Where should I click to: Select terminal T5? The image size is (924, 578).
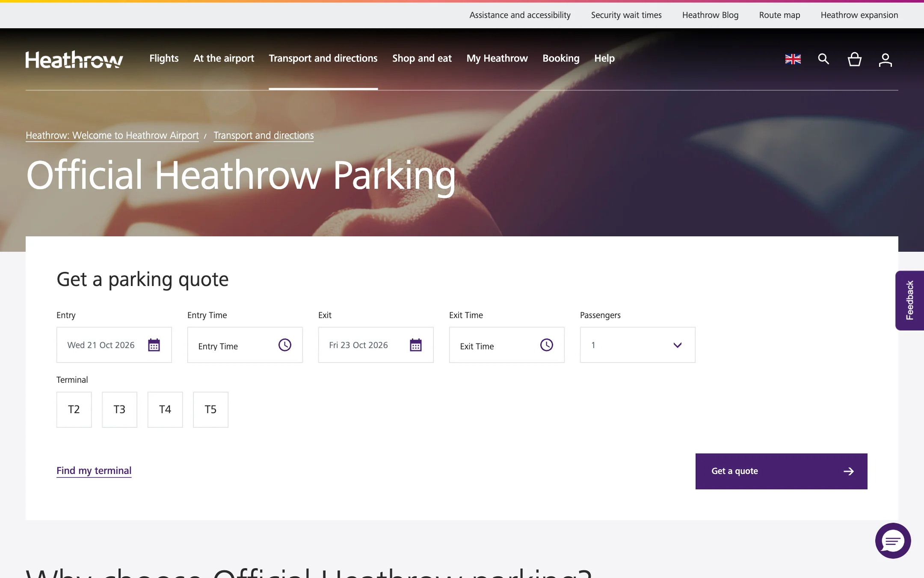[x=210, y=410]
